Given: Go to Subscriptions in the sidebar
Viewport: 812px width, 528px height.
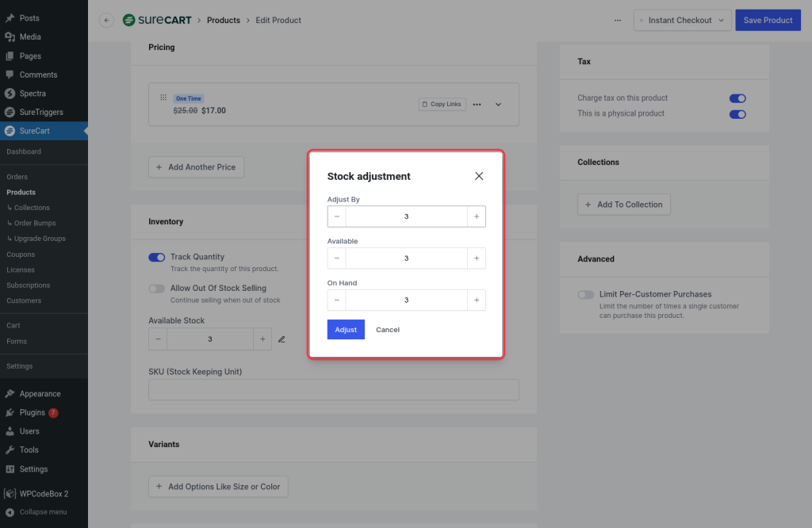Looking at the screenshot, I should click(29, 285).
